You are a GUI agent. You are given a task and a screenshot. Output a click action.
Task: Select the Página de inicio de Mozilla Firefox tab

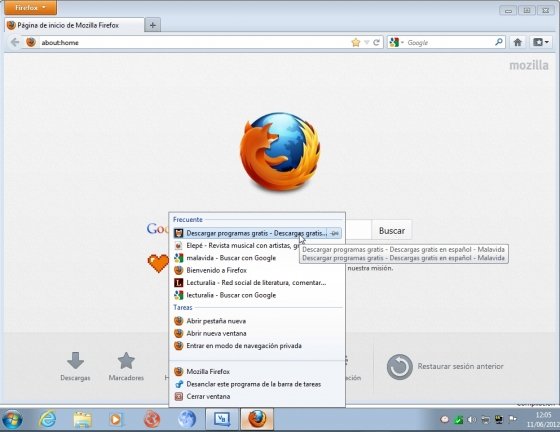pos(74,25)
